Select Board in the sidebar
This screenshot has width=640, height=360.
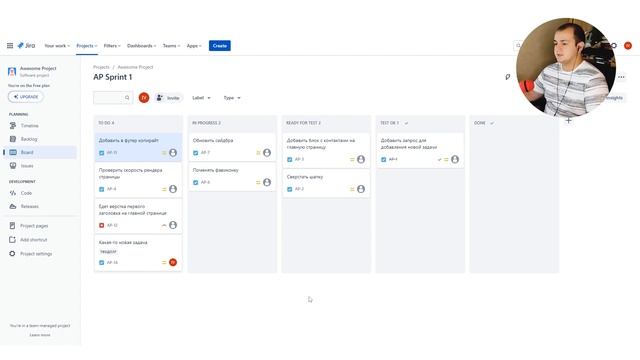point(40,152)
